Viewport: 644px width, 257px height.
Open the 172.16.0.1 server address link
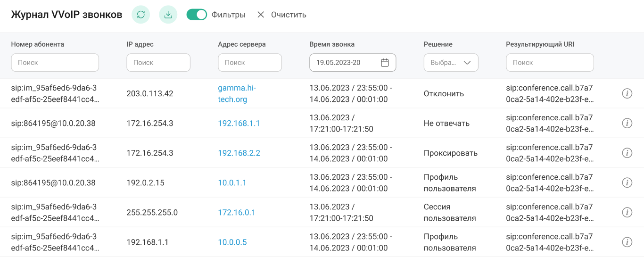click(237, 213)
